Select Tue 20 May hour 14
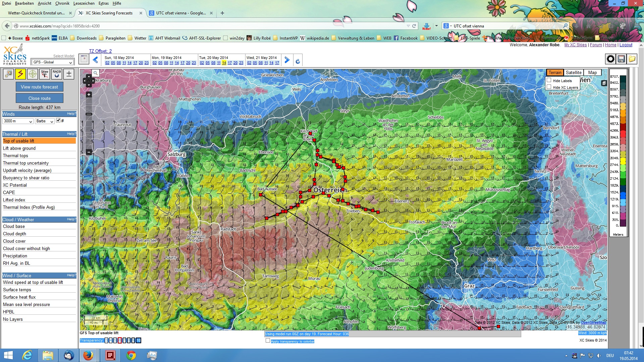Screen dimensions: 644x362 [224, 63]
